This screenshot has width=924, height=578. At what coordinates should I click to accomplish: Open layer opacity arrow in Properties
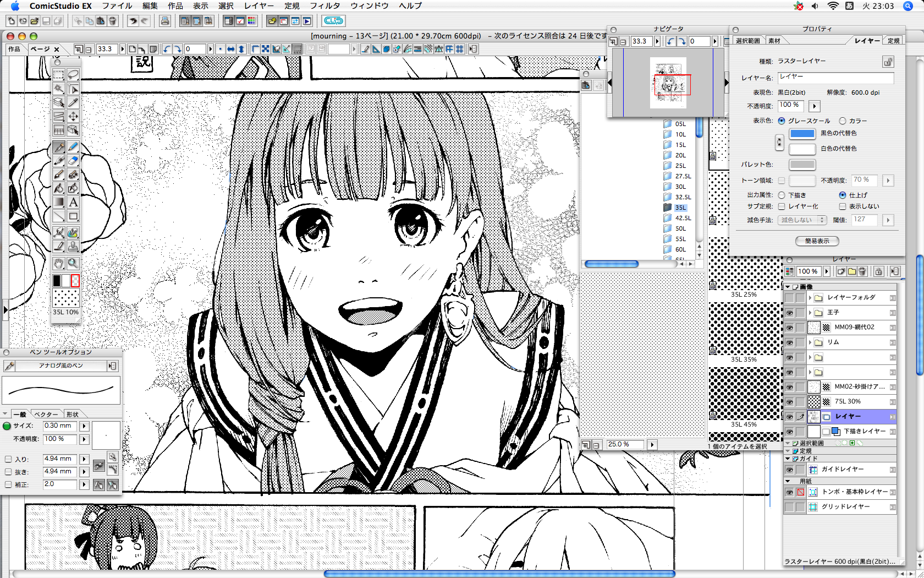pos(815,106)
